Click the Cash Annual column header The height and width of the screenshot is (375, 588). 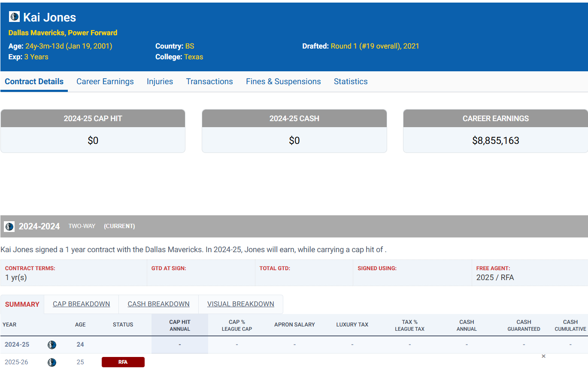click(467, 325)
